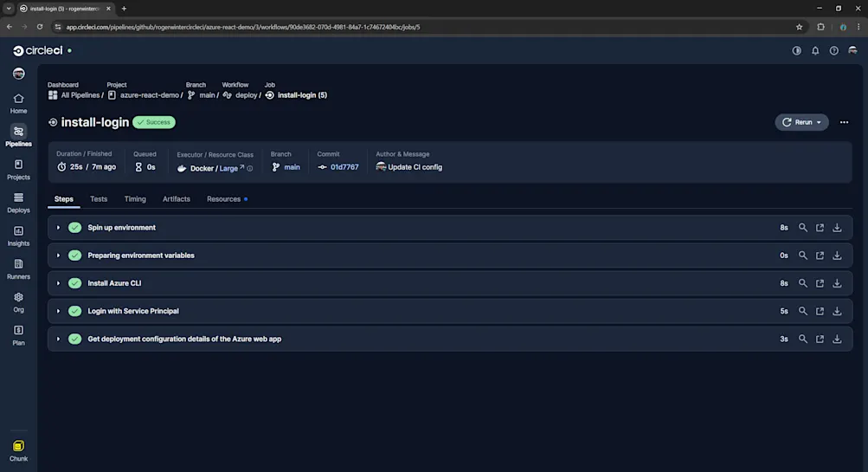
Task: Open Preparing environment variables output in new tab
Action: click(820, 255)
